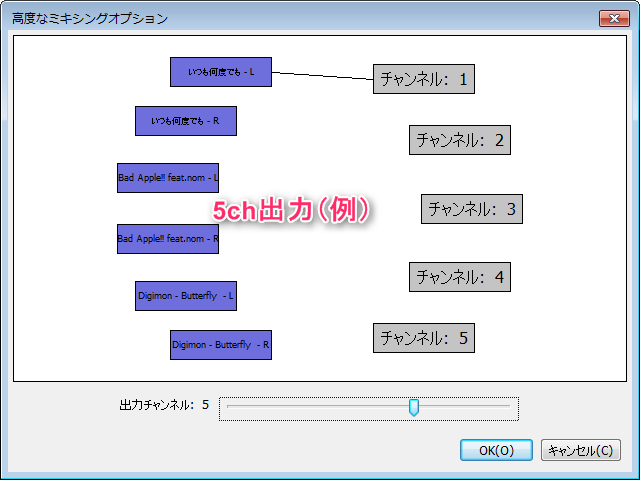Click the Bad Apple!! feat.nom - R box
The height and width of the screenshot is (480, 640).
pyautogui.click(x=168, y=239)
